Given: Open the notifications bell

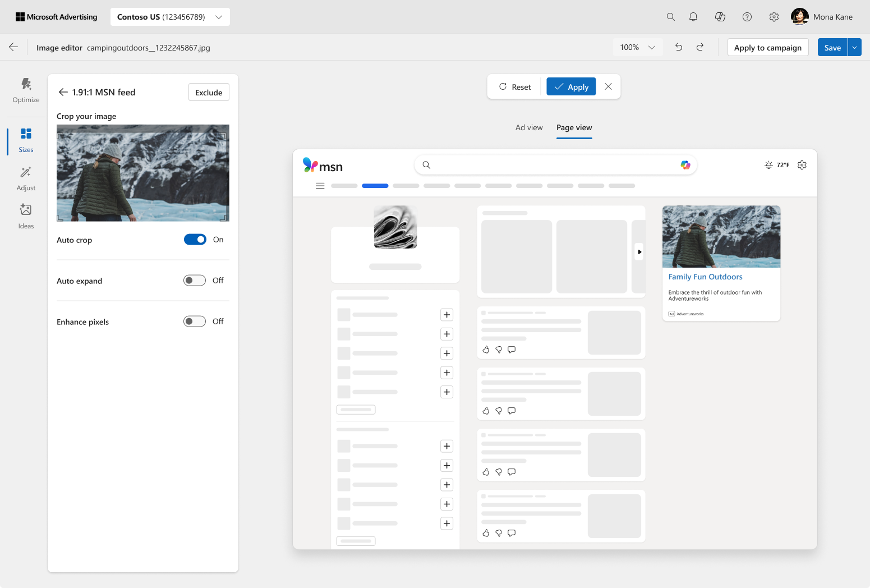Looking at the screenshot, I should (693, 17).
